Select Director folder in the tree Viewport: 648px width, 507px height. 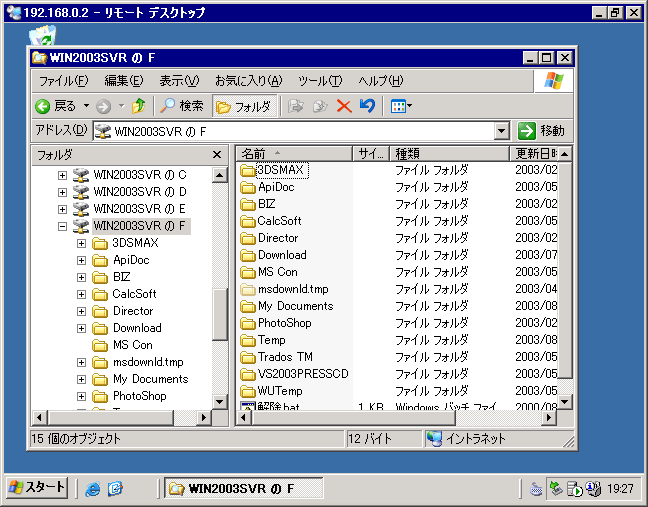click(x=133, y=311)
